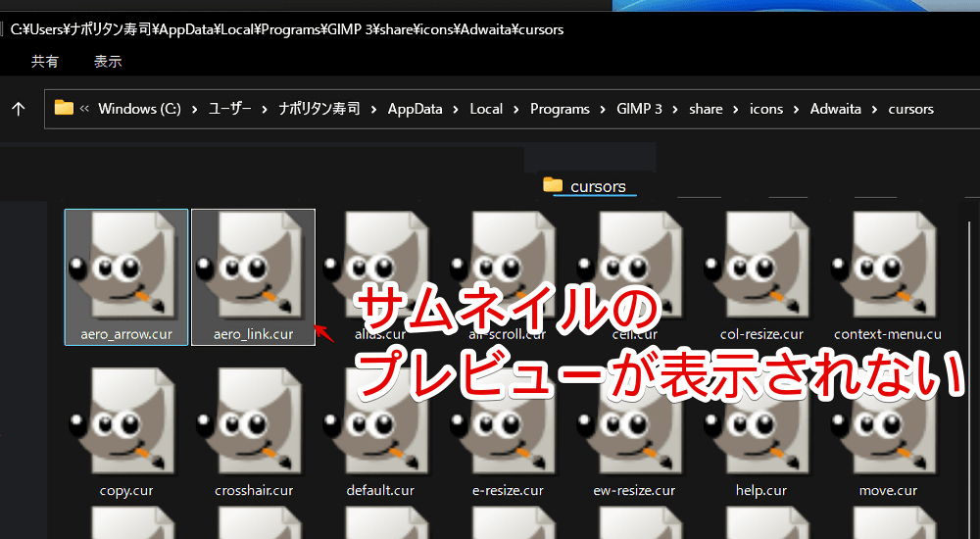Click the help.cur file name
This screenshot has height=539, width=980.
tap(761, 491)
